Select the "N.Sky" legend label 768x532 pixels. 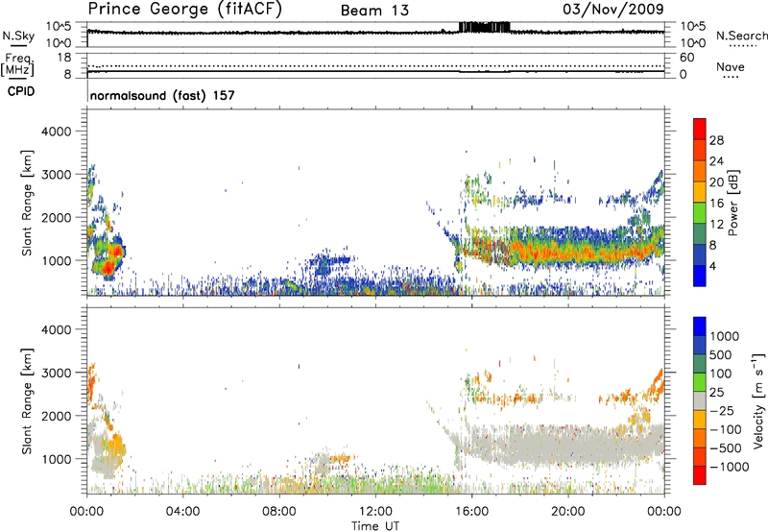tap(18, 36)
